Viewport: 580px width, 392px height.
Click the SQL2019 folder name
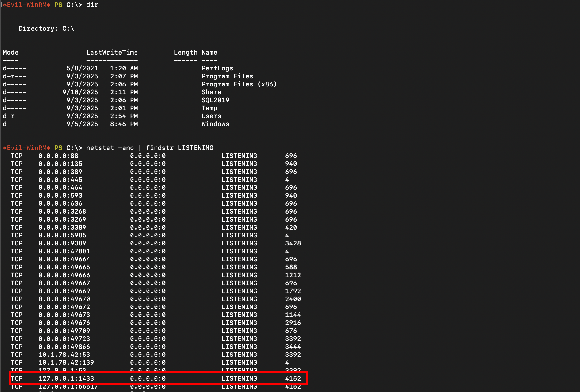click(x=215, y=100)
